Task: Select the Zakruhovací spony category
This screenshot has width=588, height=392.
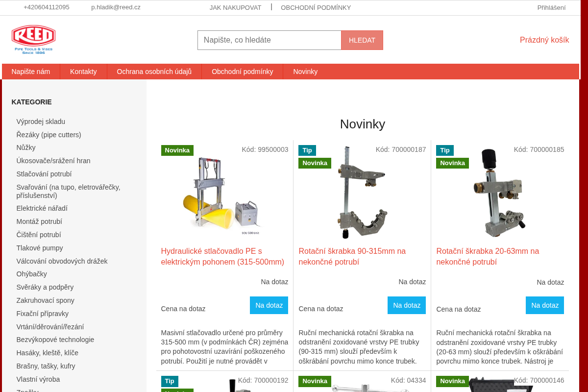Action: coord(46,300)
